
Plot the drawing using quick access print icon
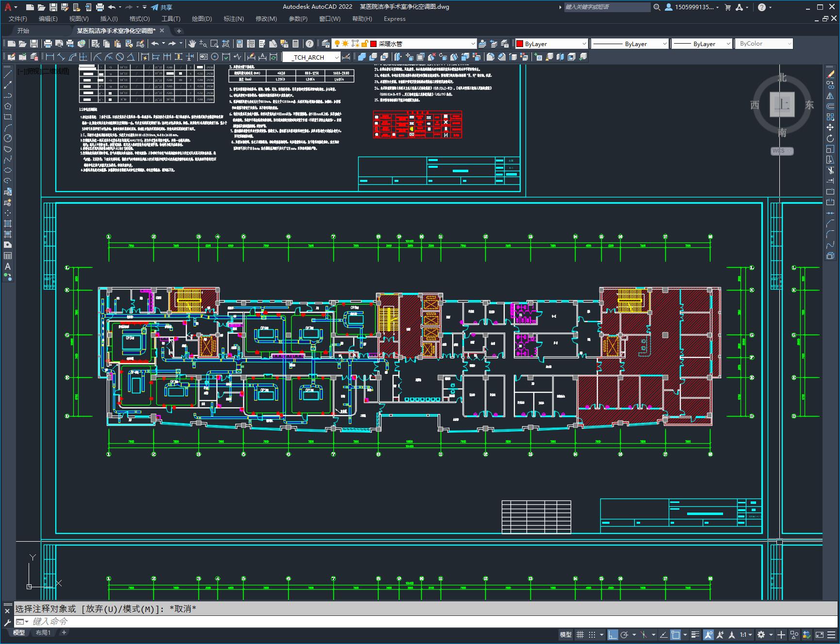pos(100,7)
